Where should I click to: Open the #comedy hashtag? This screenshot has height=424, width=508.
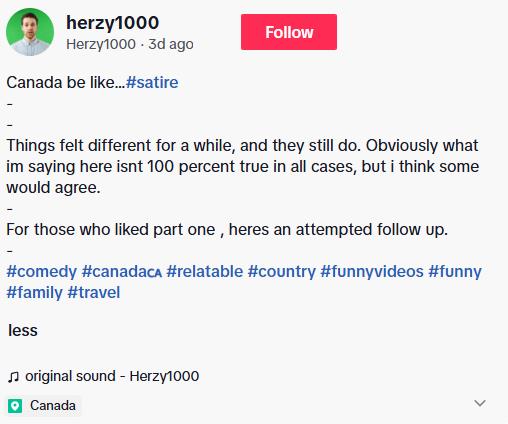click(42, 271)
